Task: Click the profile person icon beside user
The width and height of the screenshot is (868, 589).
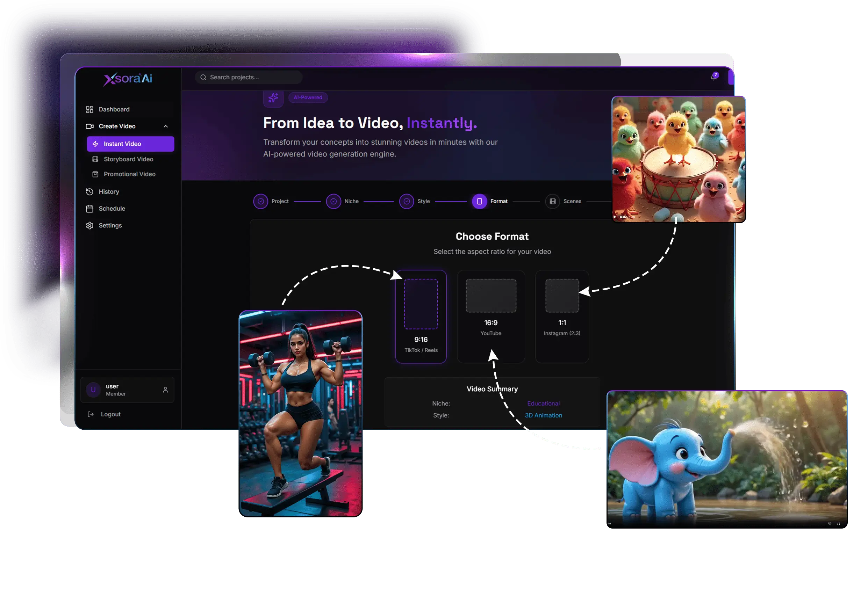Action: (165, 390)
